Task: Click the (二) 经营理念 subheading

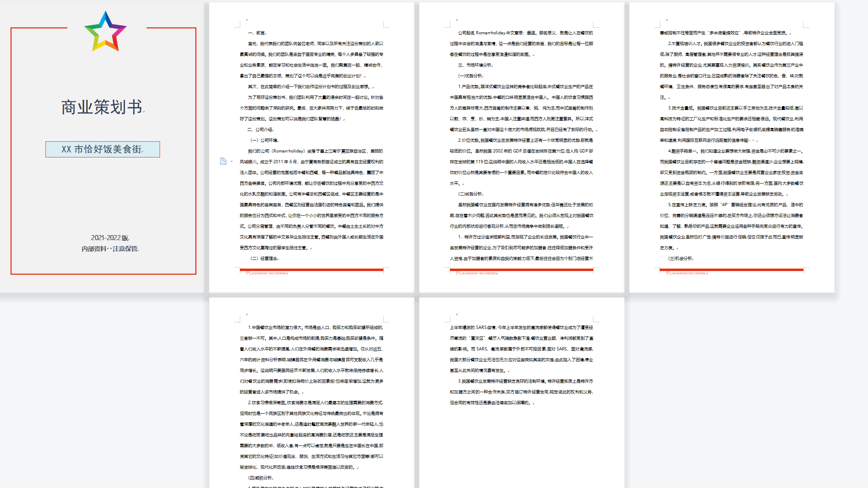Action: coord(265,258)
